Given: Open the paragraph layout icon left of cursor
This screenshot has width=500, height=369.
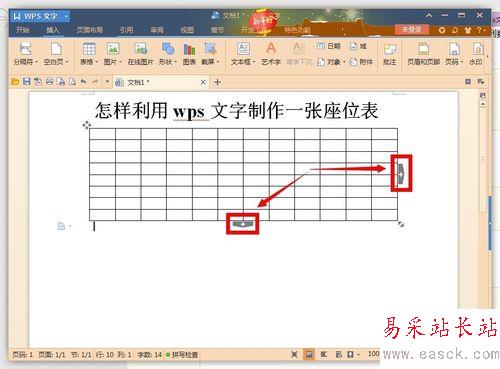Looking at the screenshot, I should coord(62,226).
